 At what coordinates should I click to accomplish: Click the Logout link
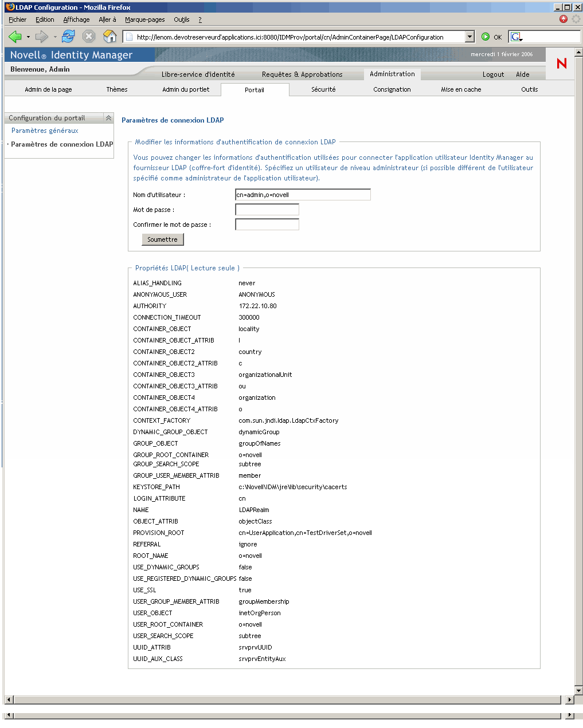(493, 74)
